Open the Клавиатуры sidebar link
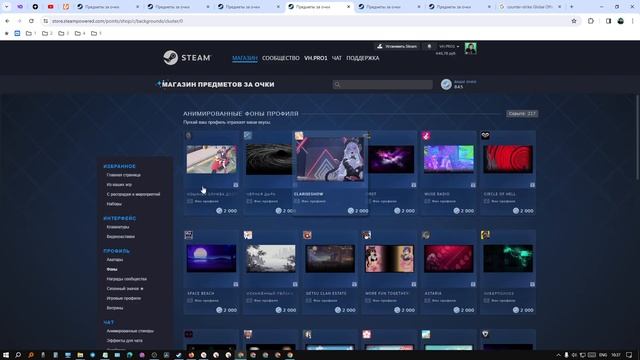 pos(118,227)
